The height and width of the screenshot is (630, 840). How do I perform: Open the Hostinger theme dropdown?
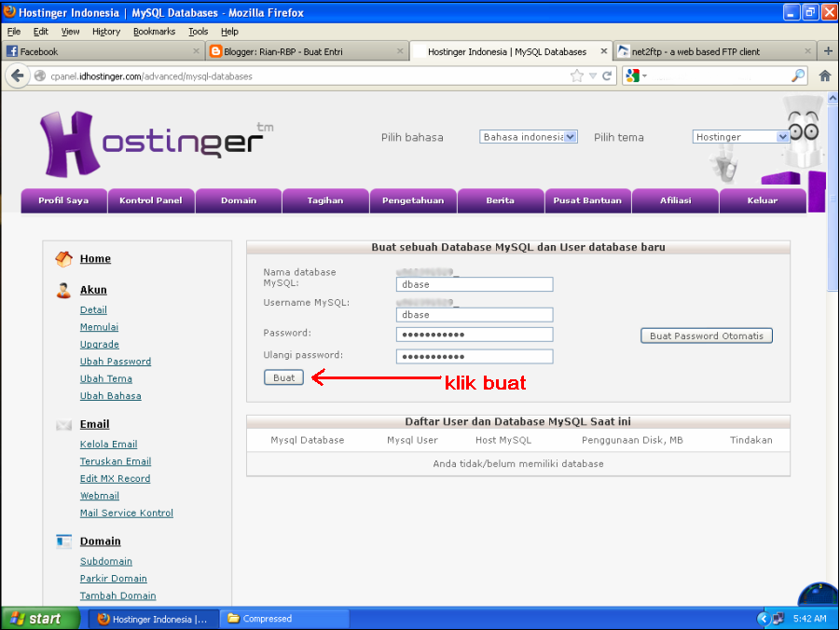[740, 137]
